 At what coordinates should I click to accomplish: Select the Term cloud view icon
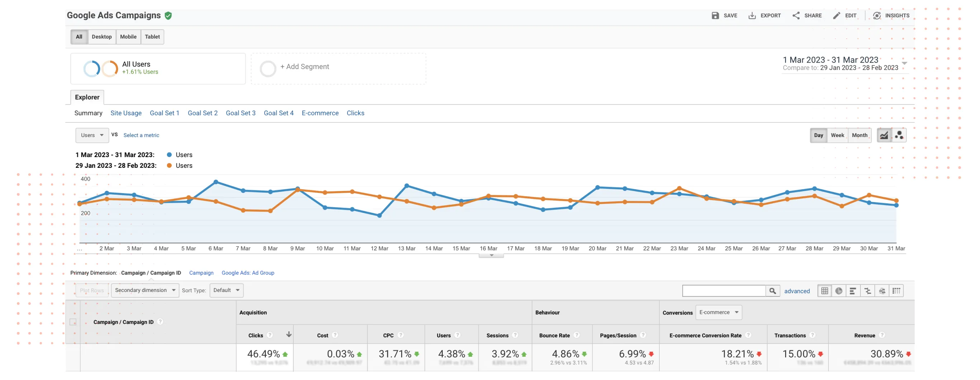pos(882,291)
